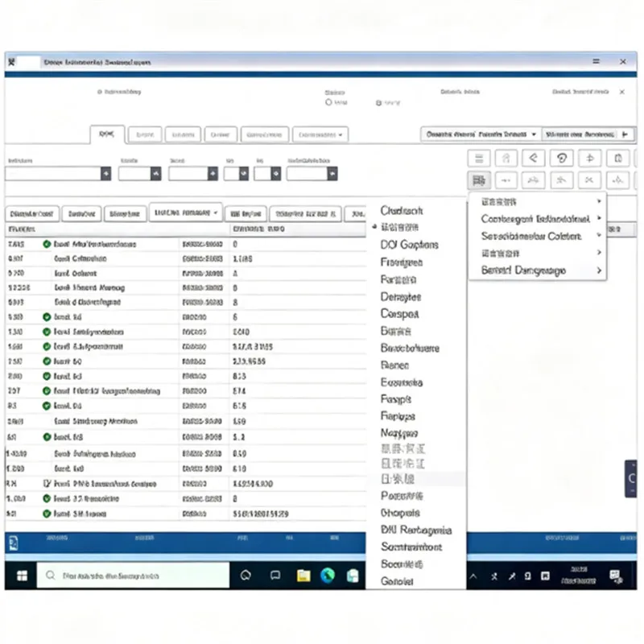Open the grid-header button with a dropdown caret
The width and height of the screenshot is (644, 644).
pos(186,213)
